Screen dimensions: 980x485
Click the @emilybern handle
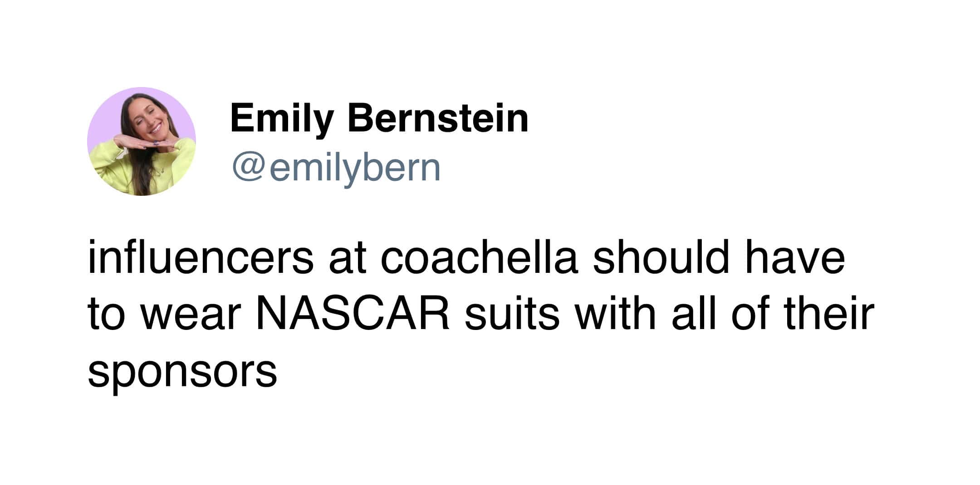[x=336, y=168]
